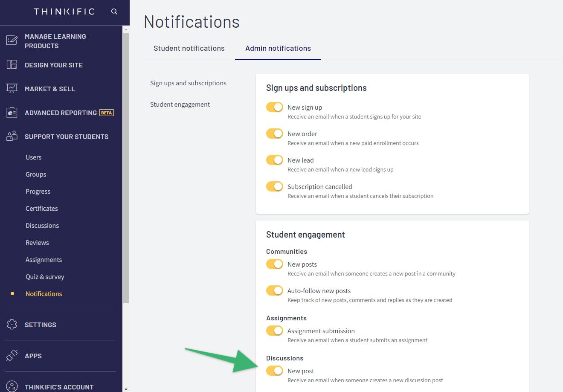Click the 'Discussions' subheading in the card
This screenshot has width=563, height=392.
click(285, 358)
